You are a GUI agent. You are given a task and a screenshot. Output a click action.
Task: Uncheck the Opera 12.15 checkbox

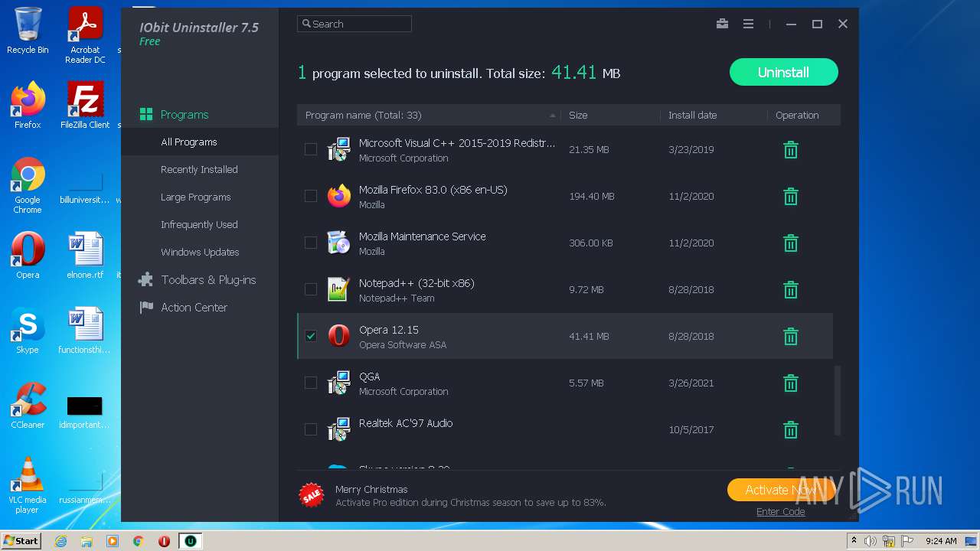pos(311,336)
